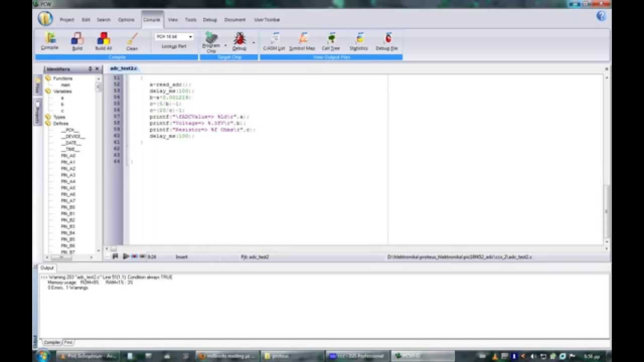Open the Document menu tab
Screen dimensions: 644x362
[235, 20]
